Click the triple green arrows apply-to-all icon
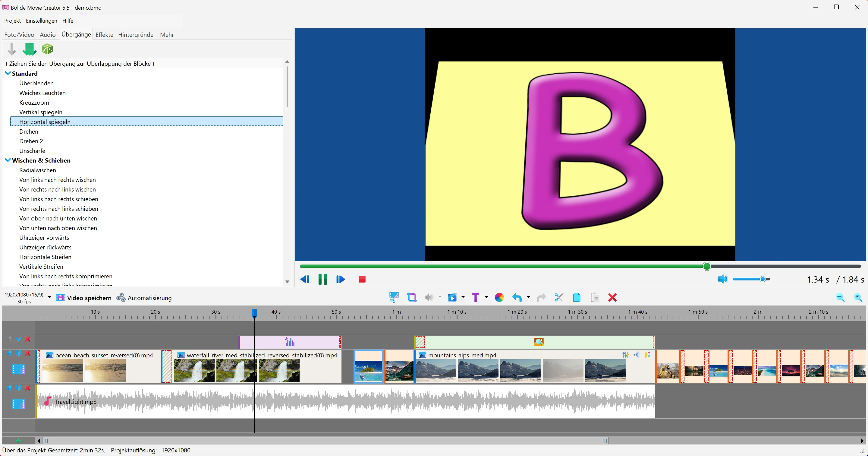This screenshot has height=456, width=868. (x=29, y=49)
